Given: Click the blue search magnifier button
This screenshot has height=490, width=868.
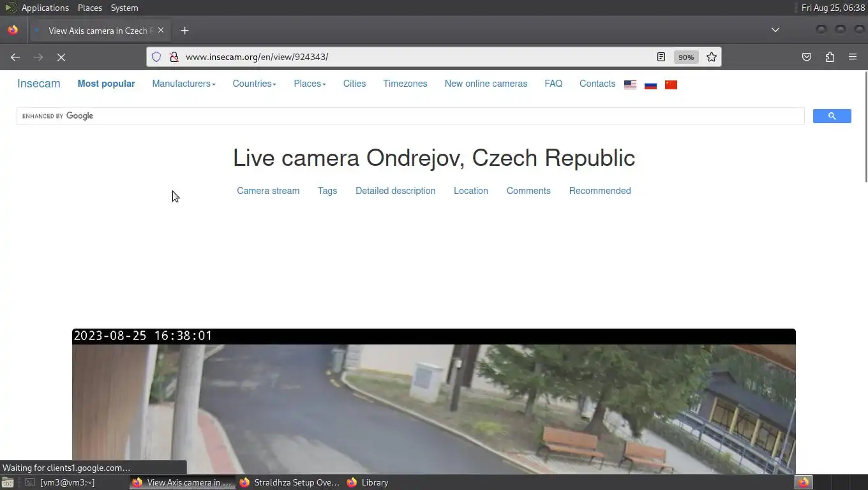Looking at the screenshot, I should 832,115.
